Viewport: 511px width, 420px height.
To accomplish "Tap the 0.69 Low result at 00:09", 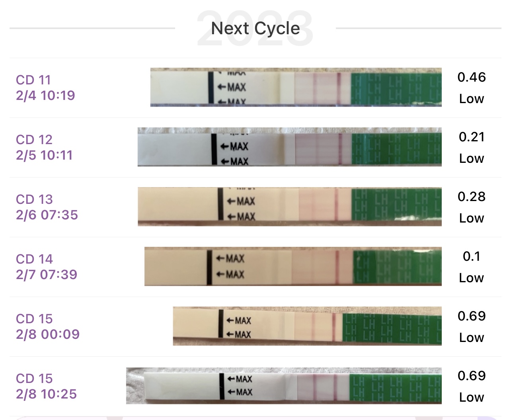I will (472, 326).
